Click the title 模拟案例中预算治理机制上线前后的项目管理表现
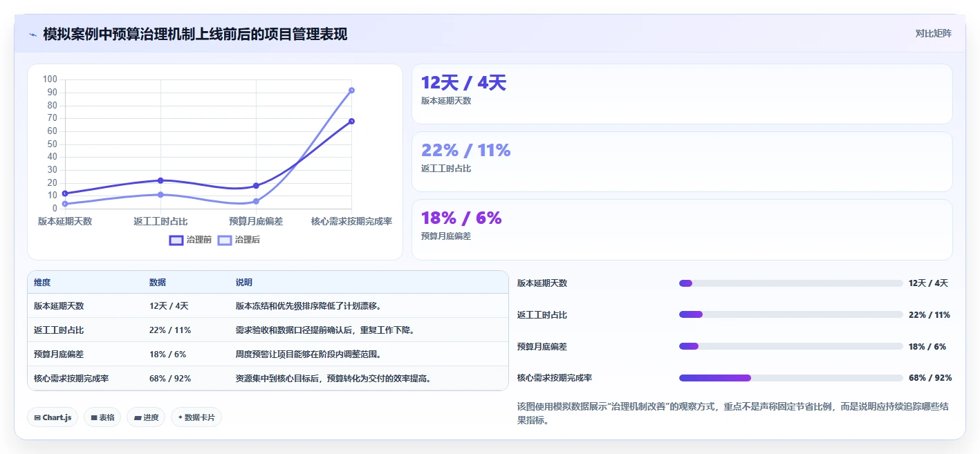The height and width of the screenshot is (454, 980). point(195,34)
